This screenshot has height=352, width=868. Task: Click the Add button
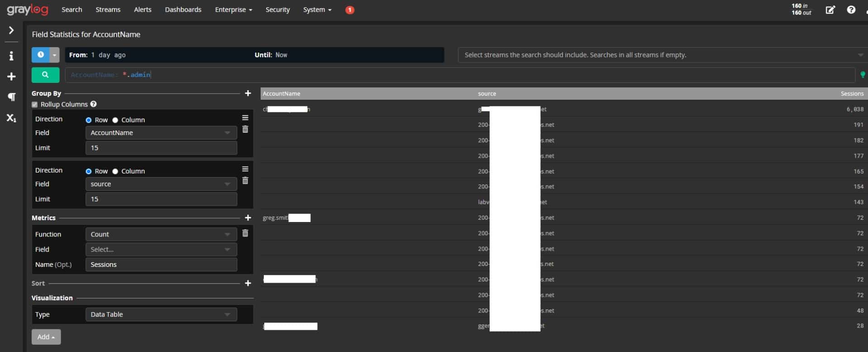click(x=46, y=337)
